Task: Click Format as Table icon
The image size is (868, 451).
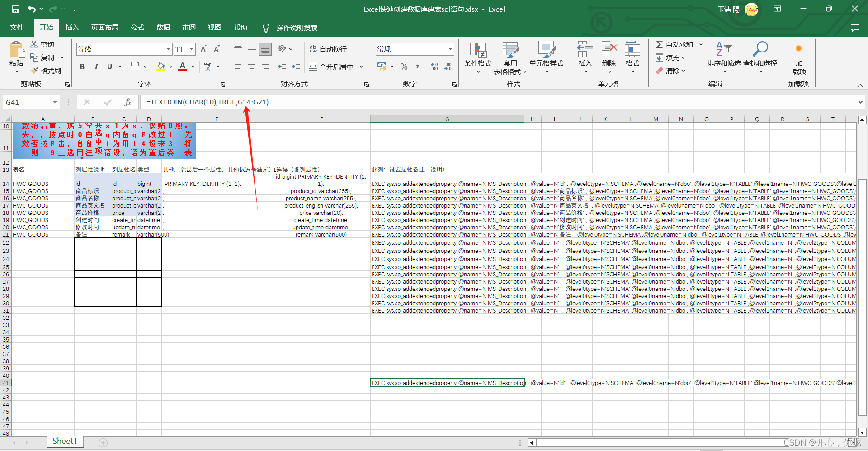Action: coord(510,50)
